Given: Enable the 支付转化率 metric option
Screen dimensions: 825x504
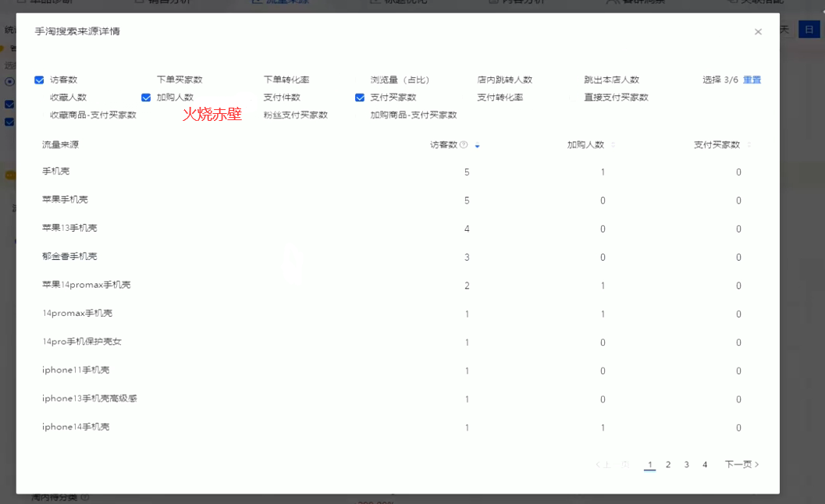Looking at the screenshot, I should pyautogui.click(x=500, y=98).
